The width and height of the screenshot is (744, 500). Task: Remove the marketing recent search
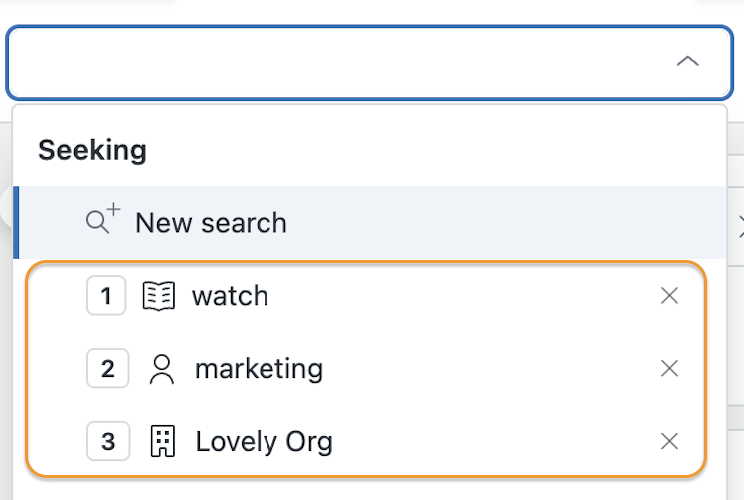(669, 368)
